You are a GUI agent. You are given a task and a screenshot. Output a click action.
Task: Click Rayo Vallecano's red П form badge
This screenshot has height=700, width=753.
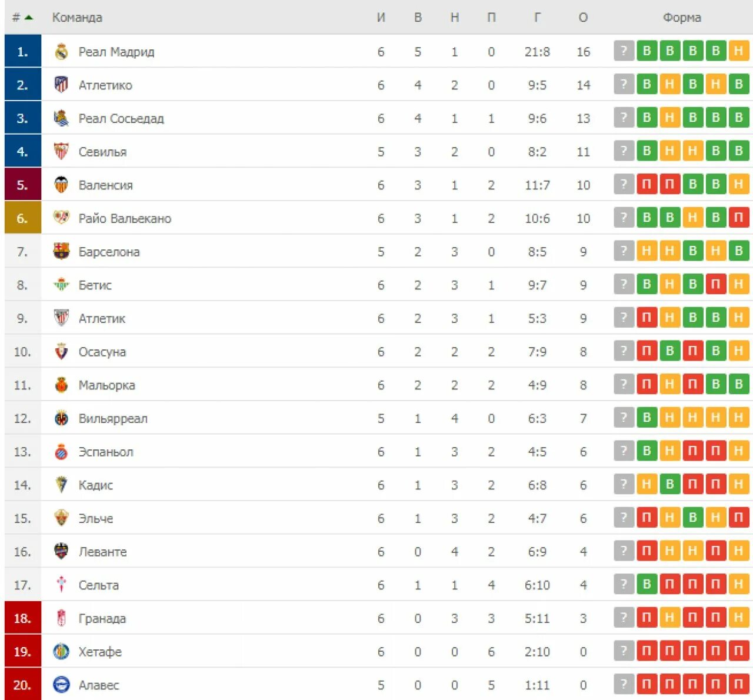point(738,218)
